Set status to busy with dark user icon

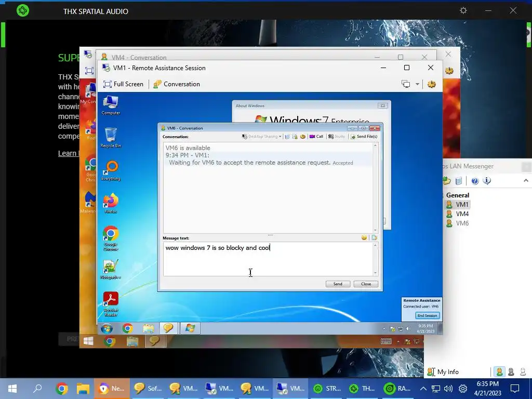(511, 372)
